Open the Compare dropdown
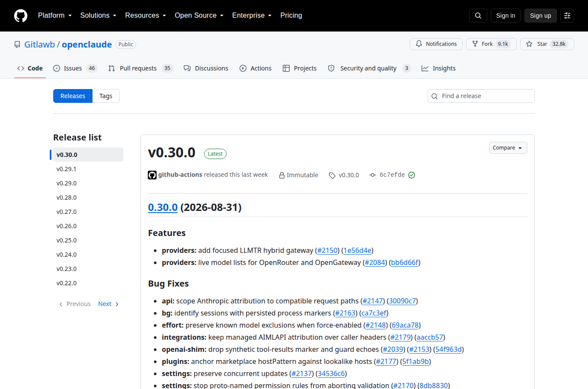The width and height of the screenshot is (588, 389). (508, 148)
